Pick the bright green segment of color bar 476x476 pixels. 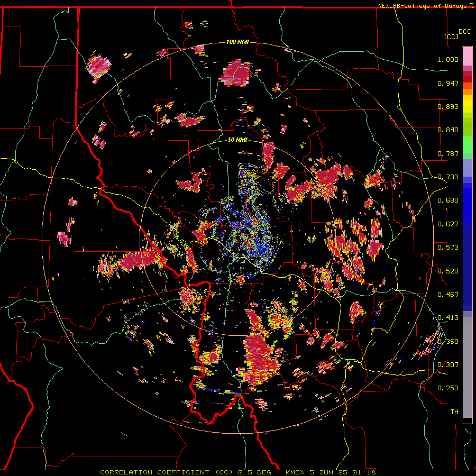tap(467, 144)
